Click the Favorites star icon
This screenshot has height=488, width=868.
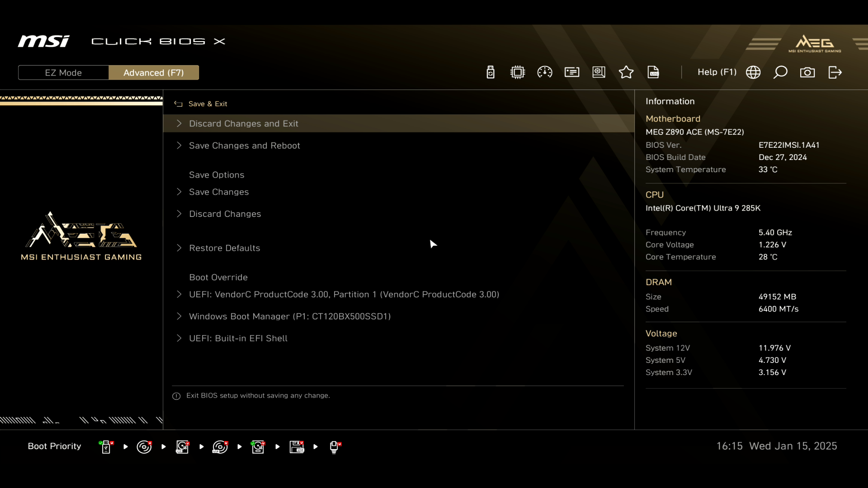pos(626,72)
